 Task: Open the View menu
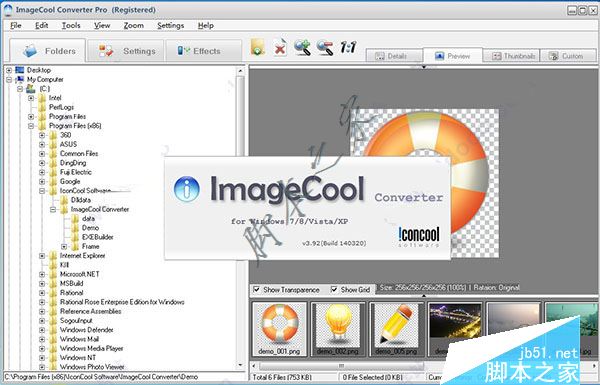(102, 26)
